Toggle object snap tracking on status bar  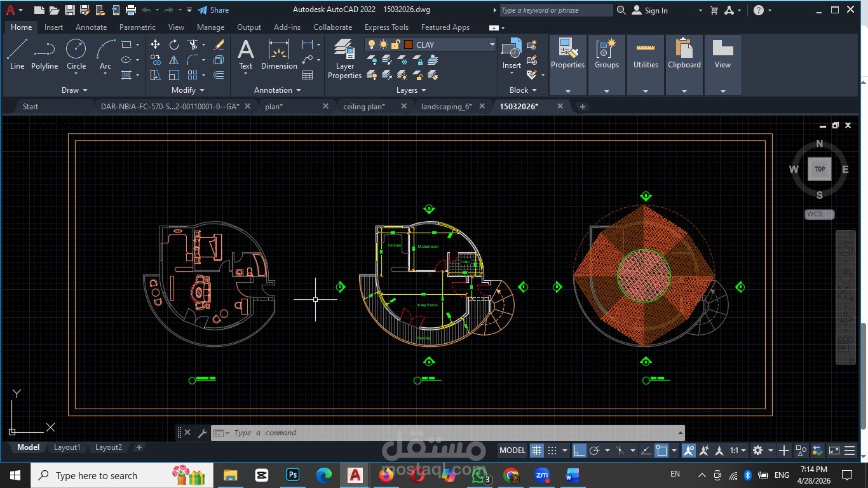pos(646,451)
